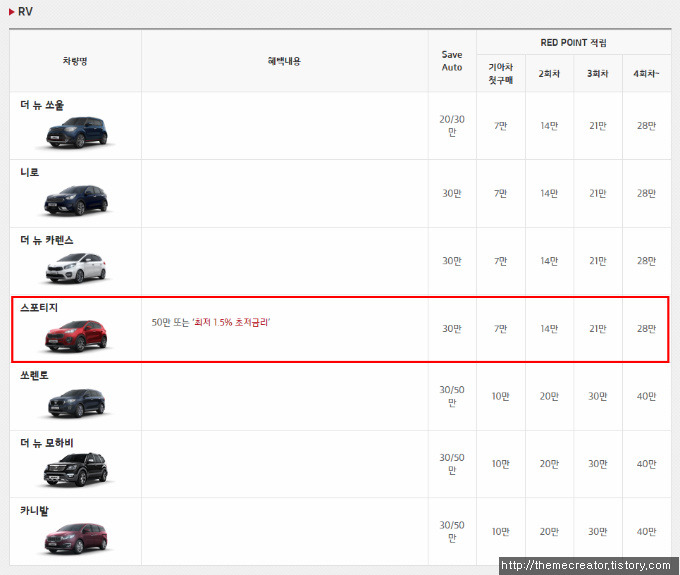The image size is (680, 575).
Task: Click the 4회차~ column header
Action: point(646,74)
